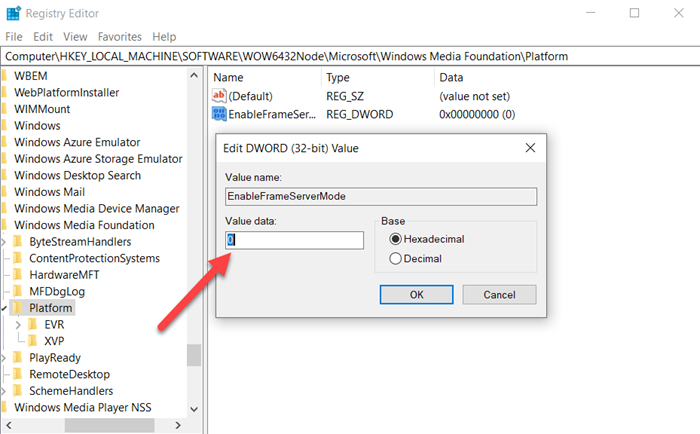
Task: Click the Value name field
Action: click(x=381, y=196)
